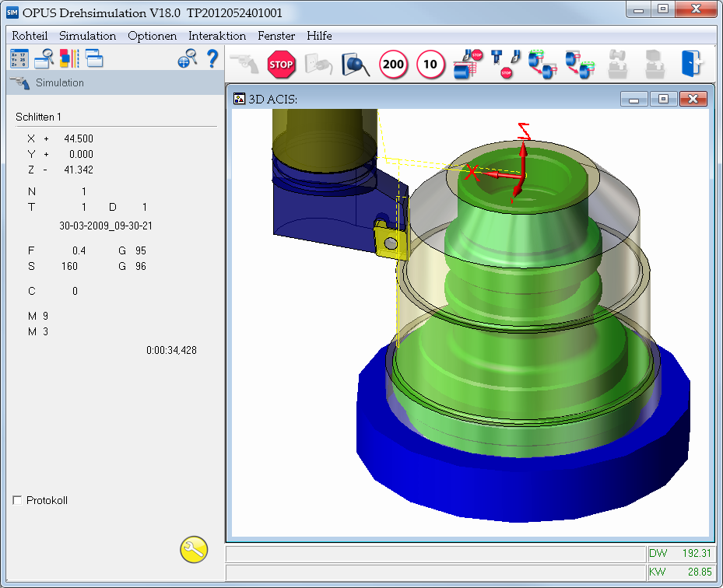Open the Interaktion menu
The height and width of the screenshot is (588, 723).
click(x=217, y=36)
